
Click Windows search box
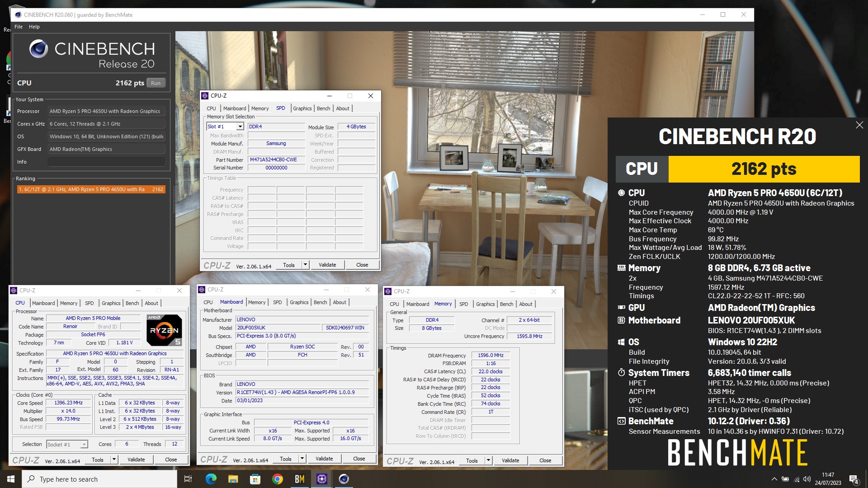(x=99, y=479)
